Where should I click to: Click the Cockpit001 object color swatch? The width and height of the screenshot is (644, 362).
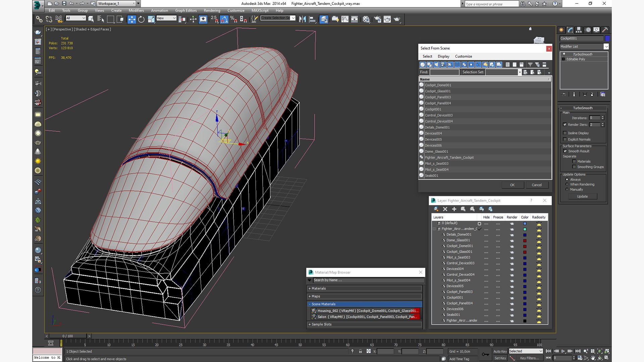tap(607, 38)
